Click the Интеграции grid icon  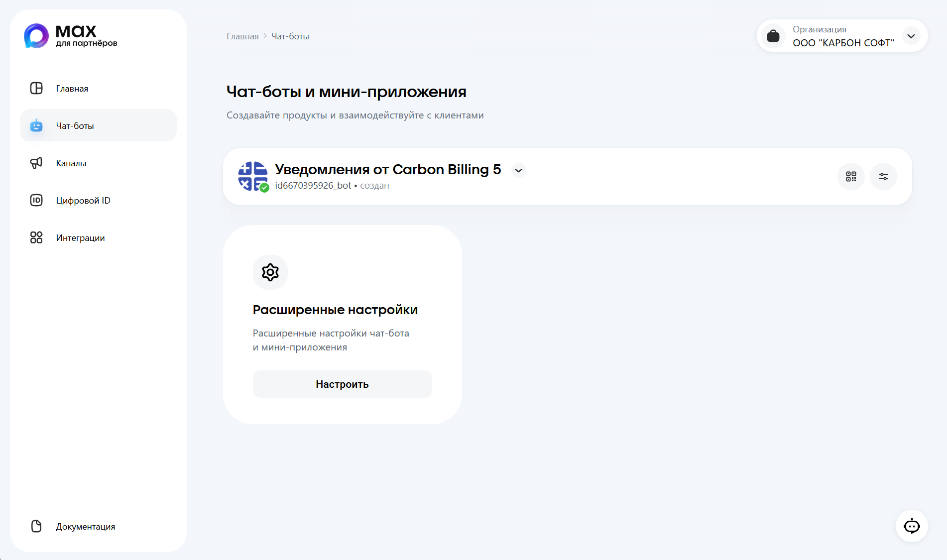pyautogui.click(x=36, y=237)
